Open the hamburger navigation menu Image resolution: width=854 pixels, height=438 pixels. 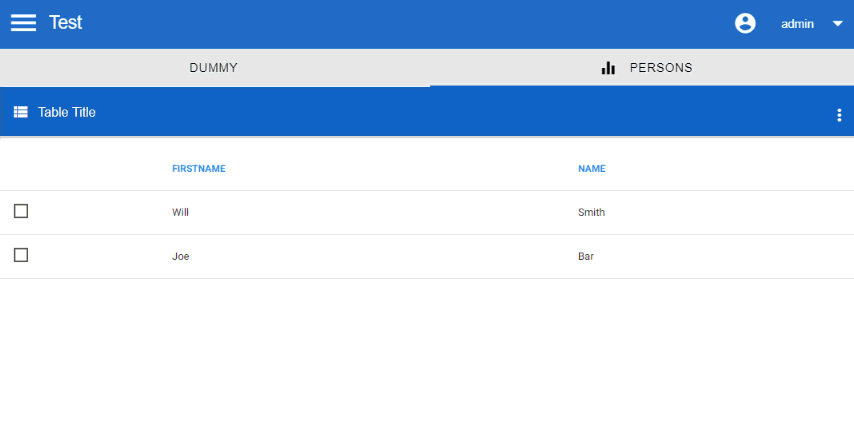(x=23, y=23)
